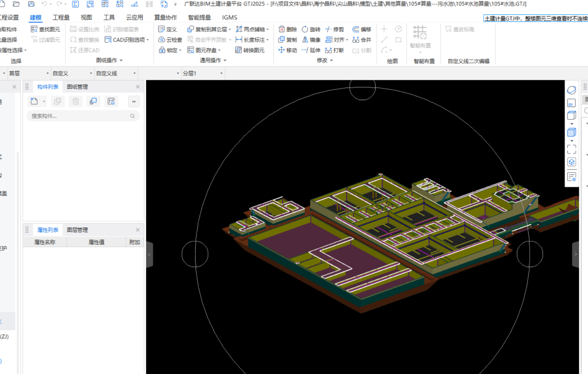The height and width of the screenshot is (374, 588).
Task: Show more tools in component list toolbar
Action: coord(134,101)
